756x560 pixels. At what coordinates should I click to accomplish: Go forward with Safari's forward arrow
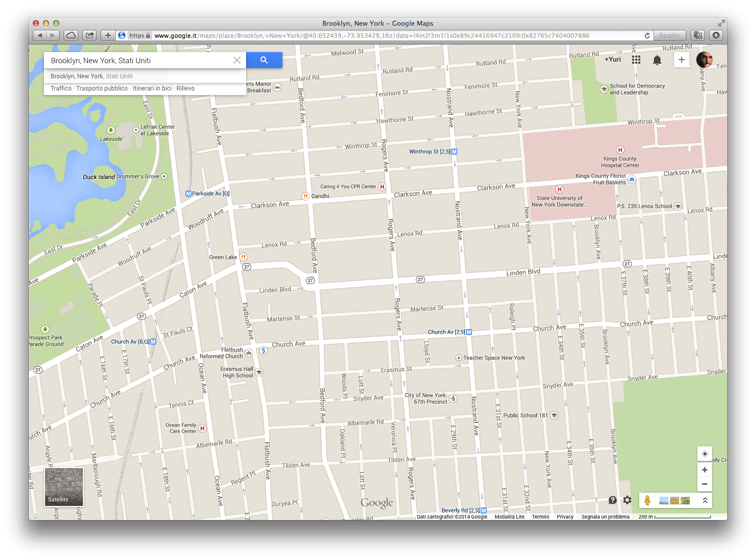coord(53,35)
